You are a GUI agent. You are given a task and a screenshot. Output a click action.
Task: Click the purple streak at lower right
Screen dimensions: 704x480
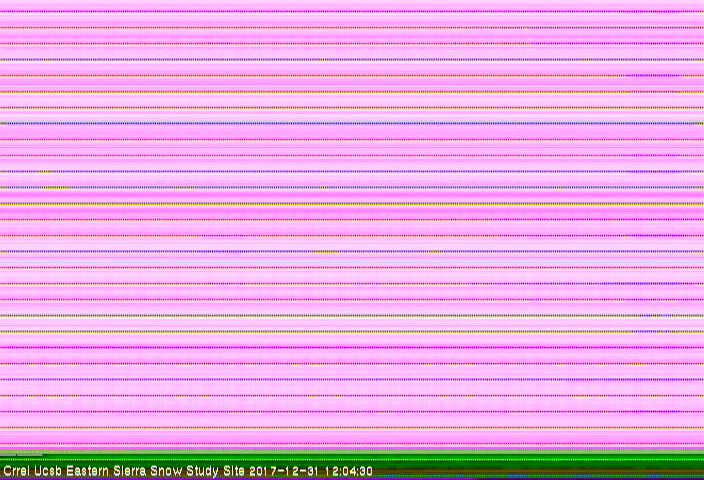652,316
